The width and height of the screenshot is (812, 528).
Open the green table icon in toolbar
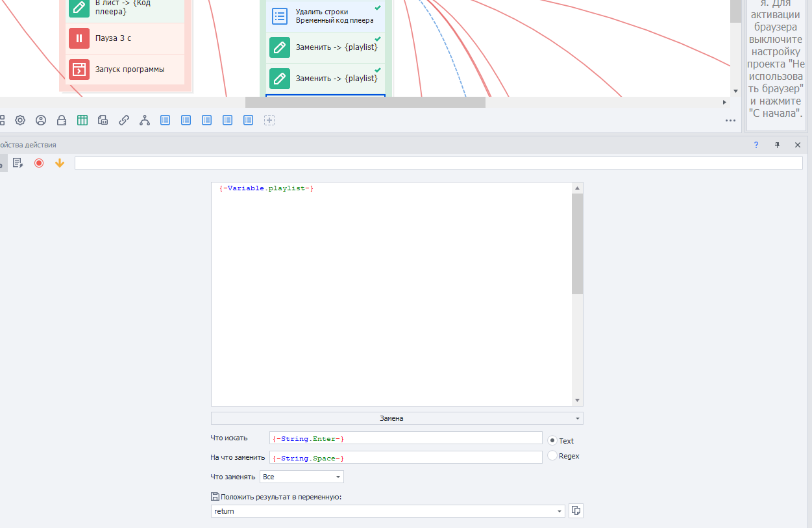(x=82, y=120)
